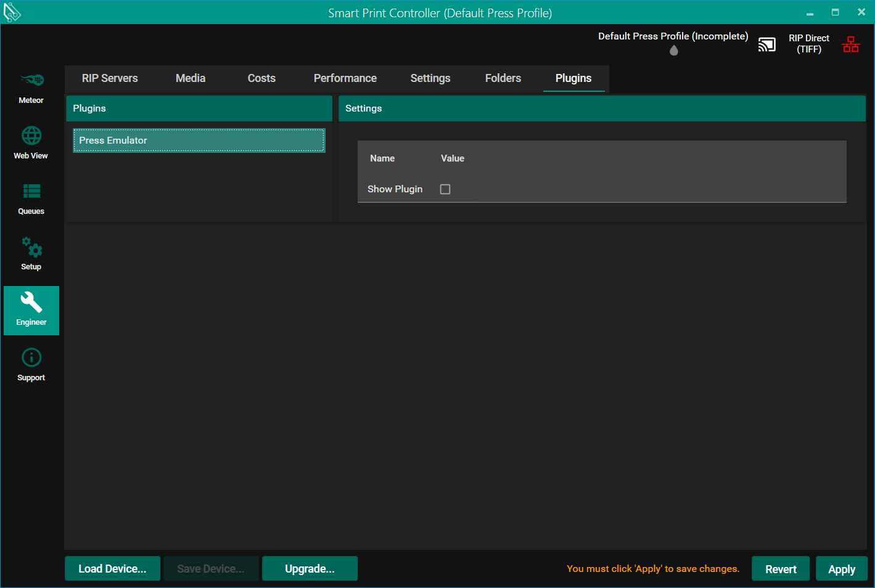875x588 pixels.
Task: Click the Load Device... button
Action: point(112,569)
